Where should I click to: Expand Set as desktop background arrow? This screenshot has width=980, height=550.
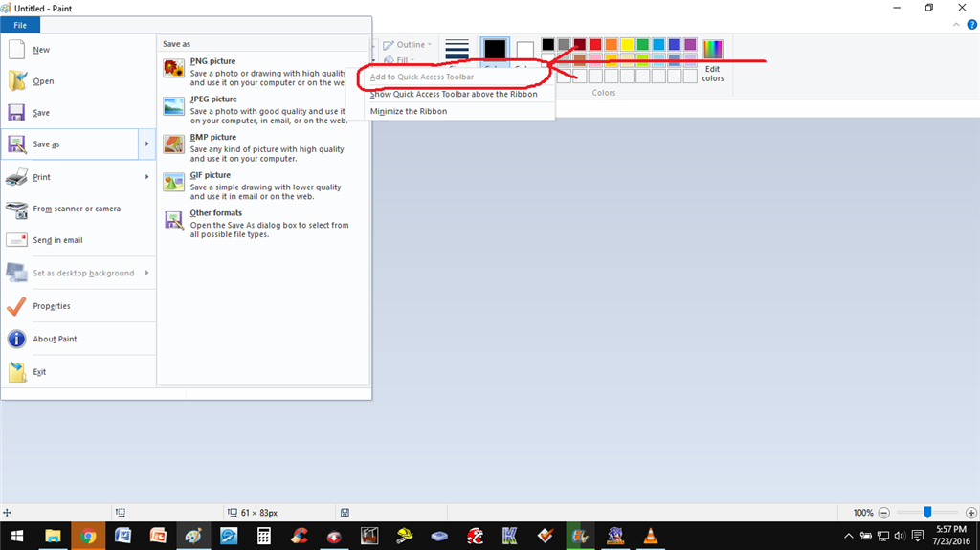click(x=146, y=274)
